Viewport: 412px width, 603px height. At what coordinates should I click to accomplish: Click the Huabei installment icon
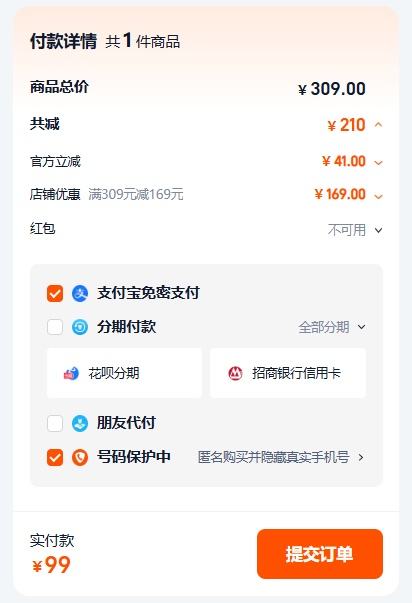(71, 373)
